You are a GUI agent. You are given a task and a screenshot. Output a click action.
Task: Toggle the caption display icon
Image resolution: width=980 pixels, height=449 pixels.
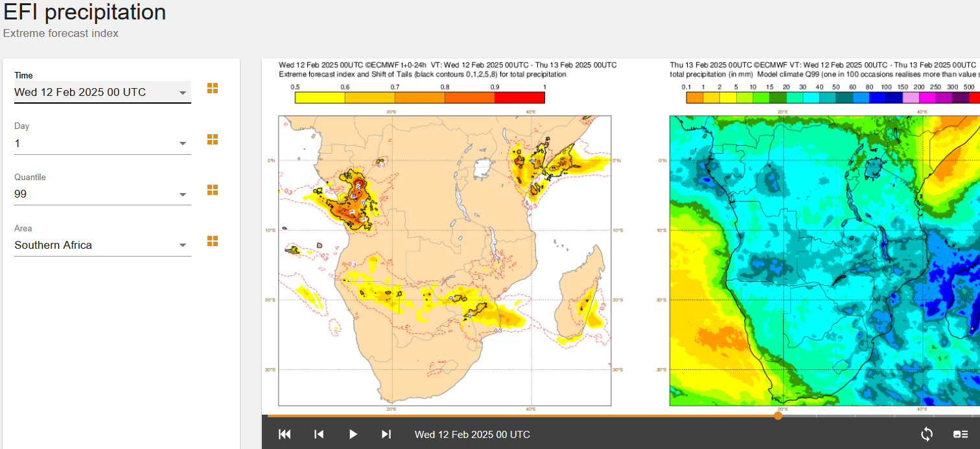tap(961, 434)
